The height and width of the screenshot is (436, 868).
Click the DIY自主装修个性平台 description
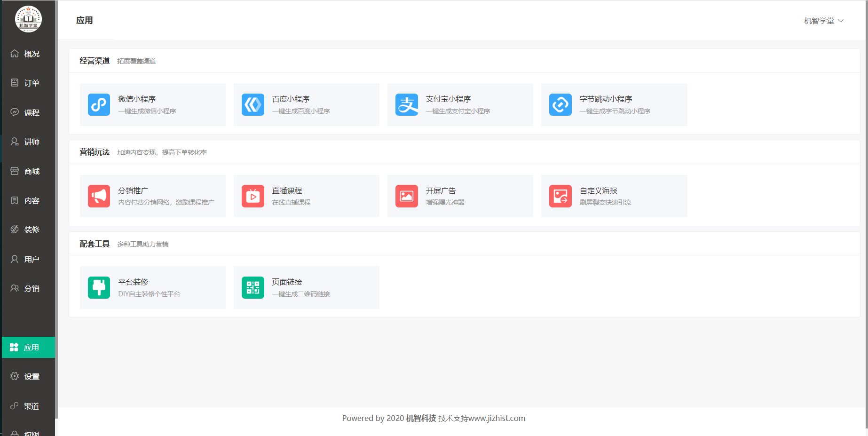(149, 294)
